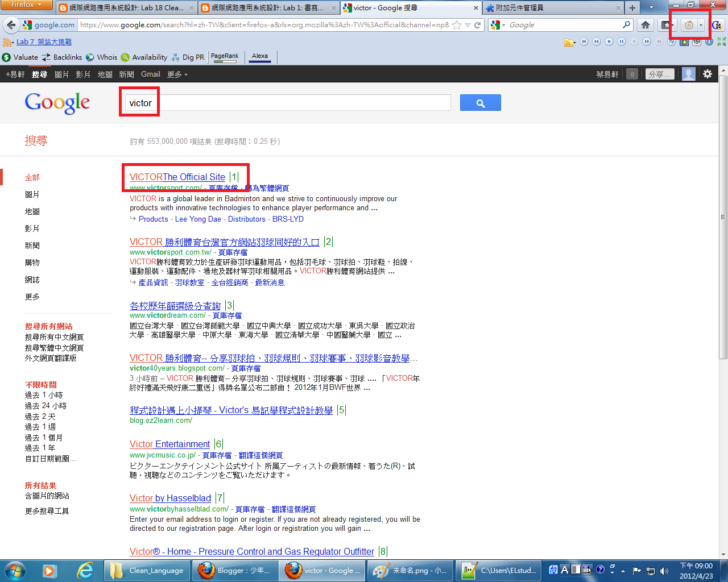Click the green fullscreen arrows icon
The image size is (728, 582).
click(x=721, y=41)
